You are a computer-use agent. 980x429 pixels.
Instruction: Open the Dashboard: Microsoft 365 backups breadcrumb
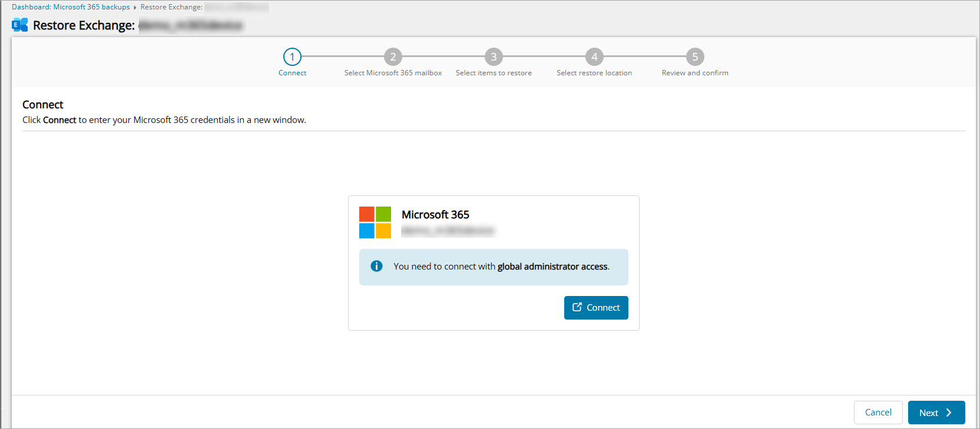tap(71, 7)
